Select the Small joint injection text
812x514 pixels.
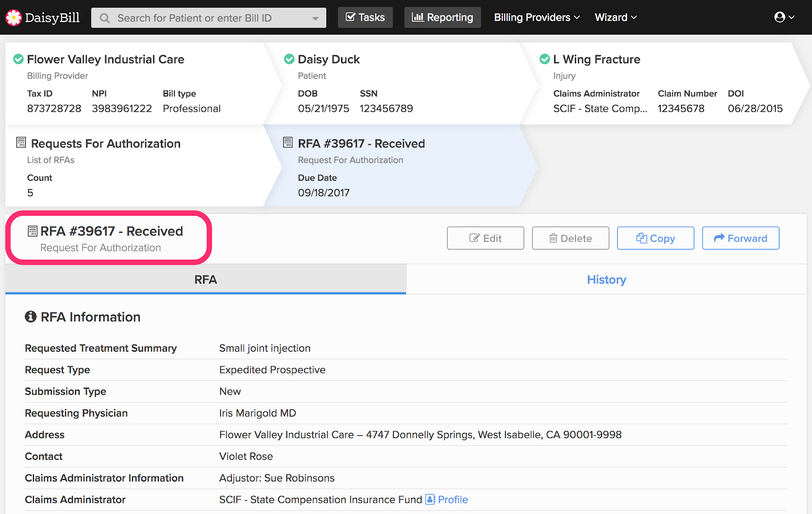coord(265,348)
